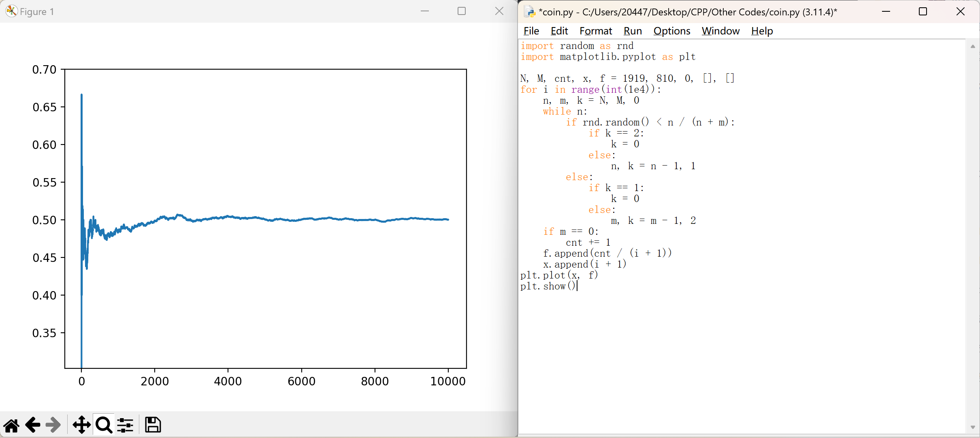Open the Format menu in IDLE
Screen dimensions: 980x438
click(x=596, y=31)
